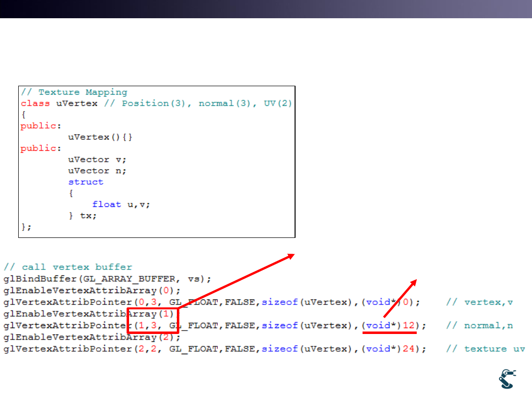The height and width of the screenshot is (399, 532).
Task: Click the "// normal,n" comment
Action: [479, 326]
